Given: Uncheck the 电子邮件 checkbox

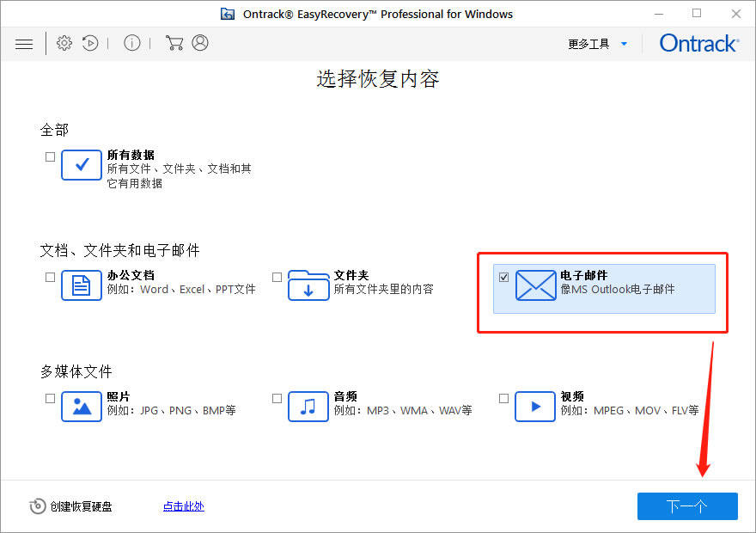Looking at the screenshot, I should click(503, 276).
